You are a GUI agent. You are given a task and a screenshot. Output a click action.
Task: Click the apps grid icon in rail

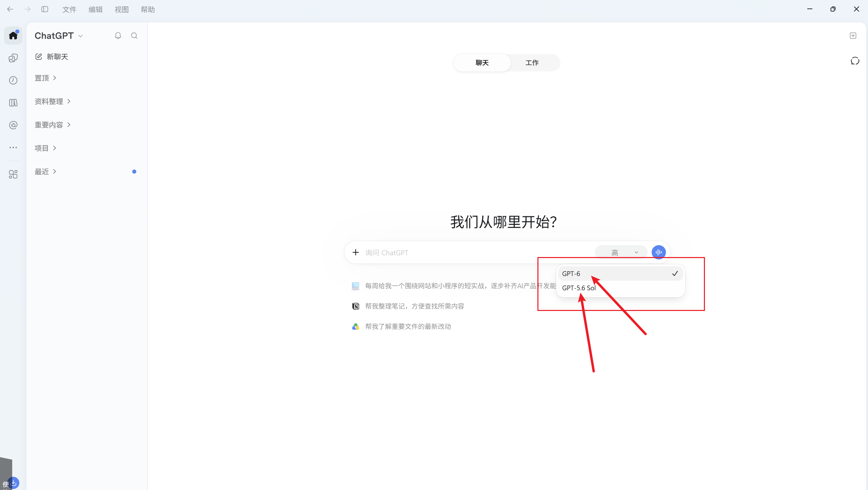[x=13, y=174]
